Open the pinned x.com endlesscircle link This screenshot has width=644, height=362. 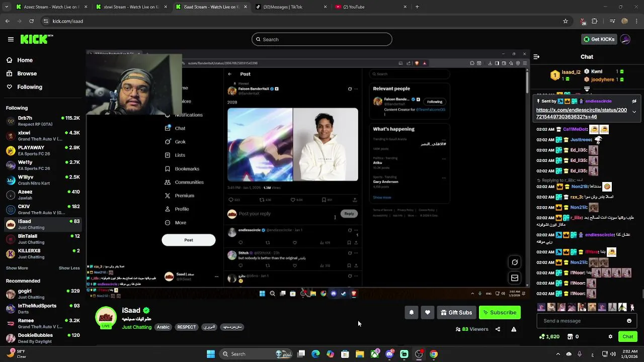(x=582, y=113)
